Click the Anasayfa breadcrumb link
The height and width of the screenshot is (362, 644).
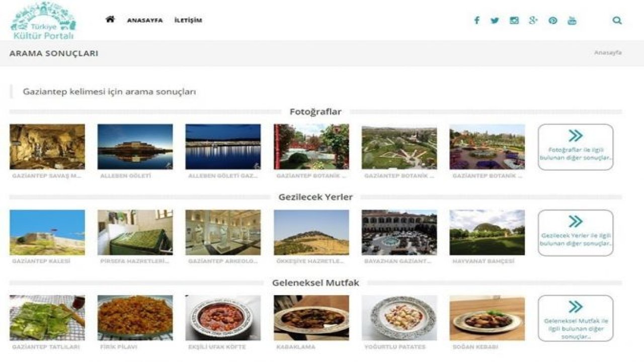pos(609,51)
